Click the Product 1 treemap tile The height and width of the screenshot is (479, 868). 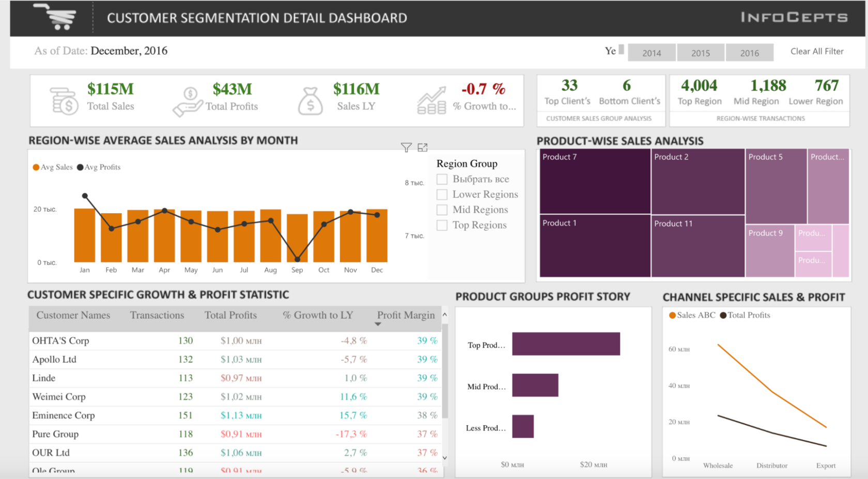pyautogui.click(x=595, y=246)
